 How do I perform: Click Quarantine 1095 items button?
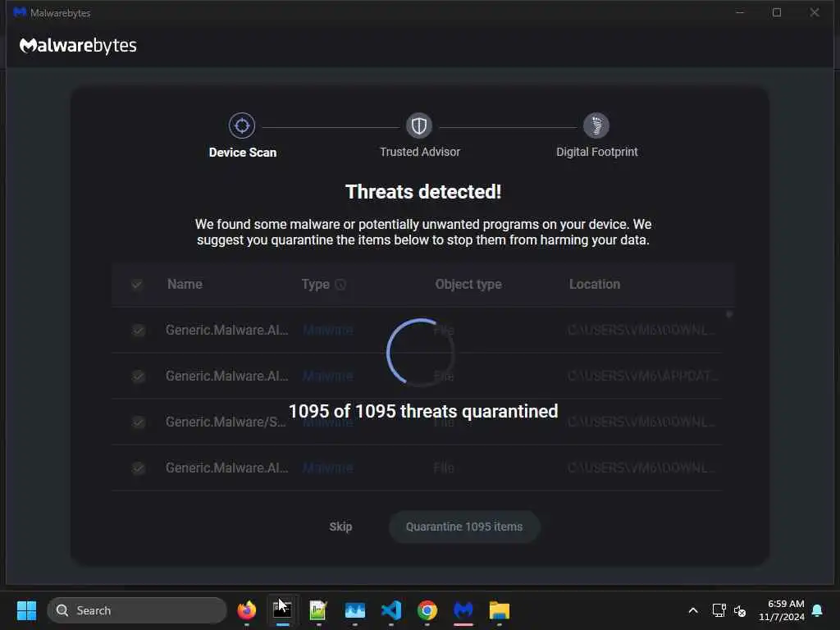pos(464,527)
